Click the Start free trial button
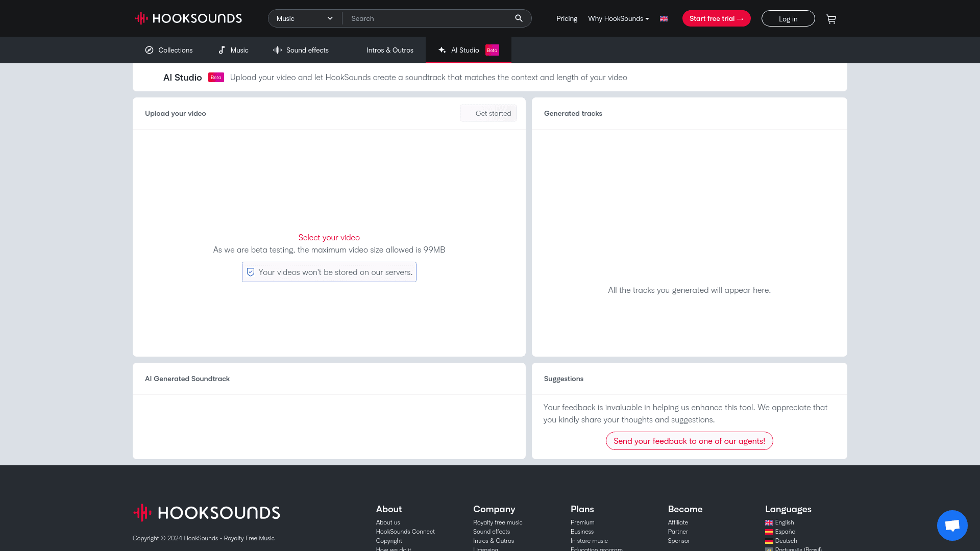This screenshot has height=551, width=980. point(716,18)
